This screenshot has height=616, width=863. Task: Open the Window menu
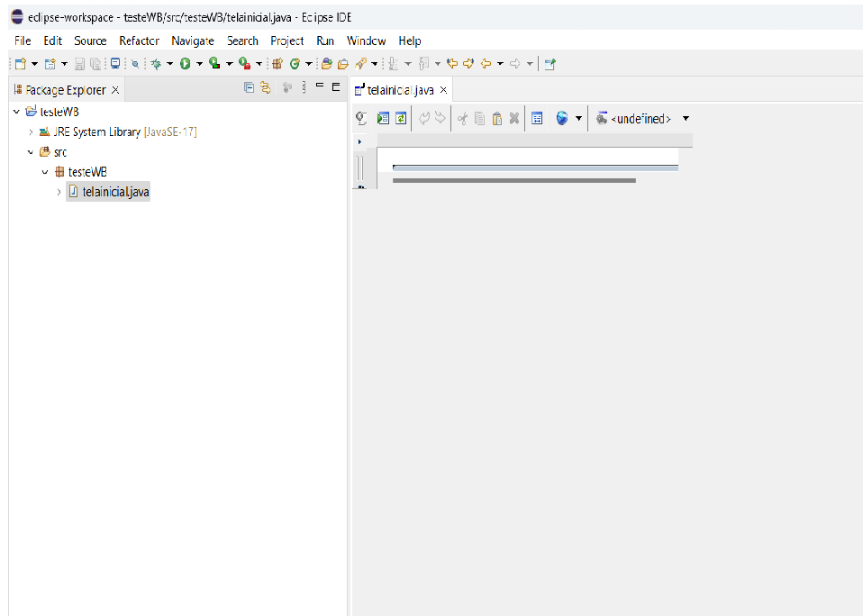coord(366,41)
